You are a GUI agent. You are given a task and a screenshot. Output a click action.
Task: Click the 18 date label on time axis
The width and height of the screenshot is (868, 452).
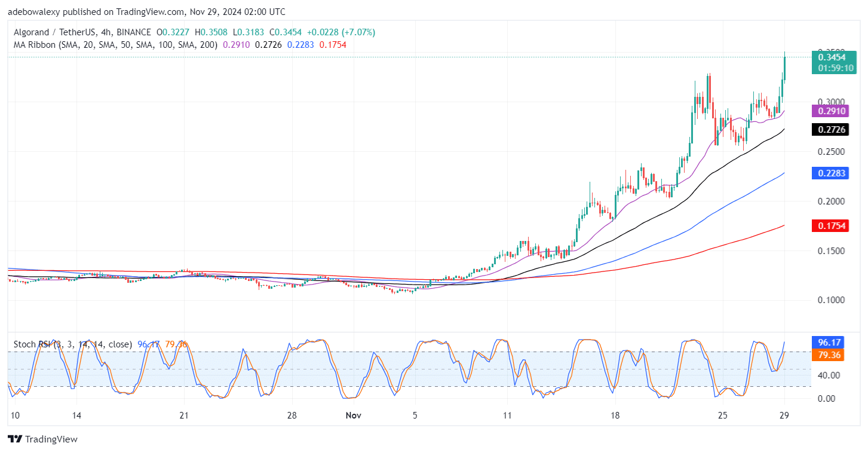(615, 416)
